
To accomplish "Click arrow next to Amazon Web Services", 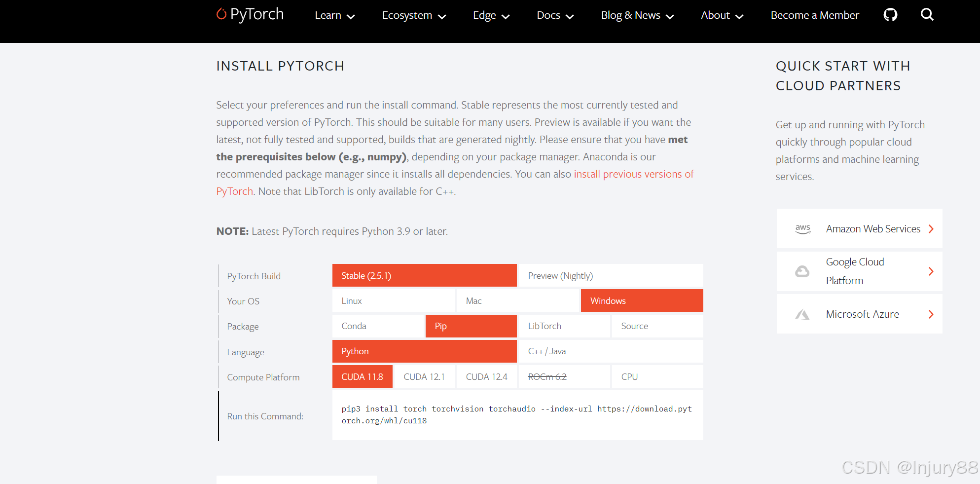I will 931,229.
